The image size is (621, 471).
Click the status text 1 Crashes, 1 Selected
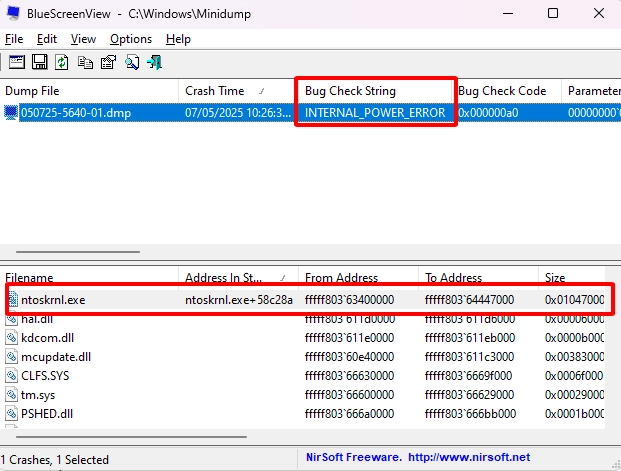[55, 460]
